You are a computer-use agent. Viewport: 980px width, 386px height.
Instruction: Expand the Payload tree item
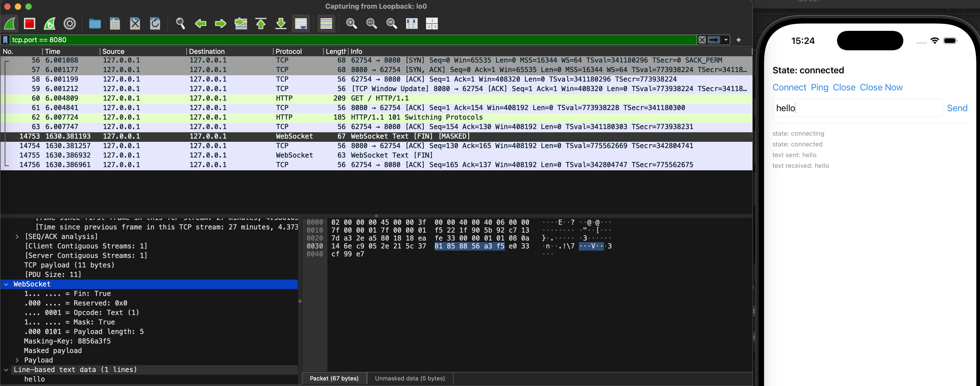click(x=17, y=360)
